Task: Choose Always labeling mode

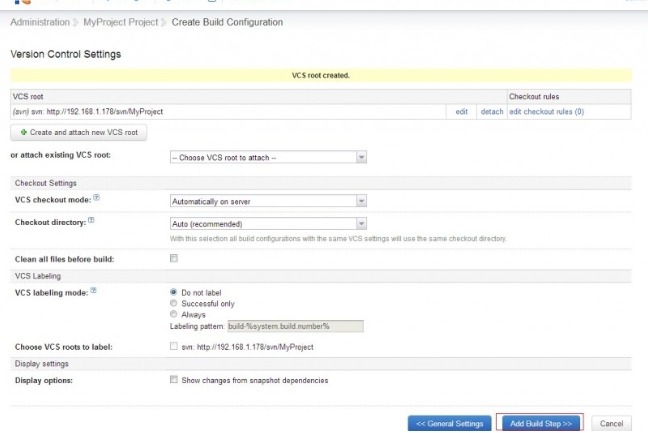Action: 174,313
